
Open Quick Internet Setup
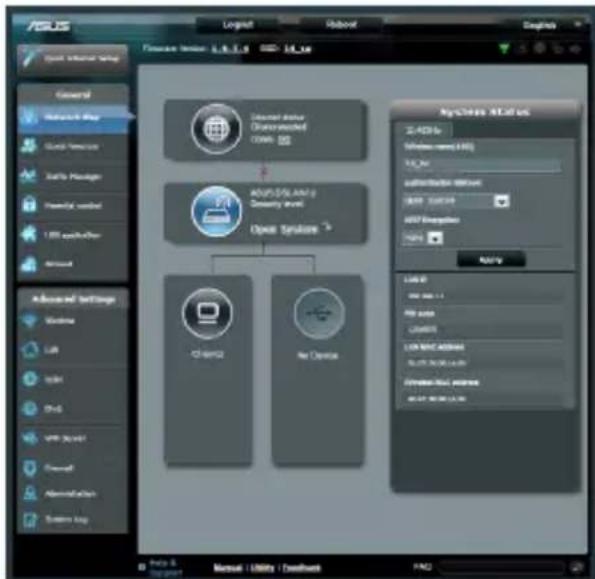coord(72,59)
